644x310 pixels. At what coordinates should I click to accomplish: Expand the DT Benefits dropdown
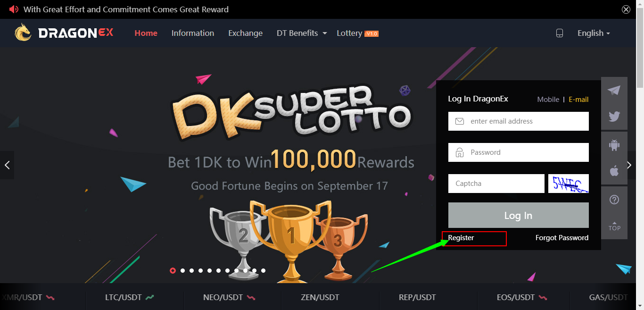pos(302,33)
